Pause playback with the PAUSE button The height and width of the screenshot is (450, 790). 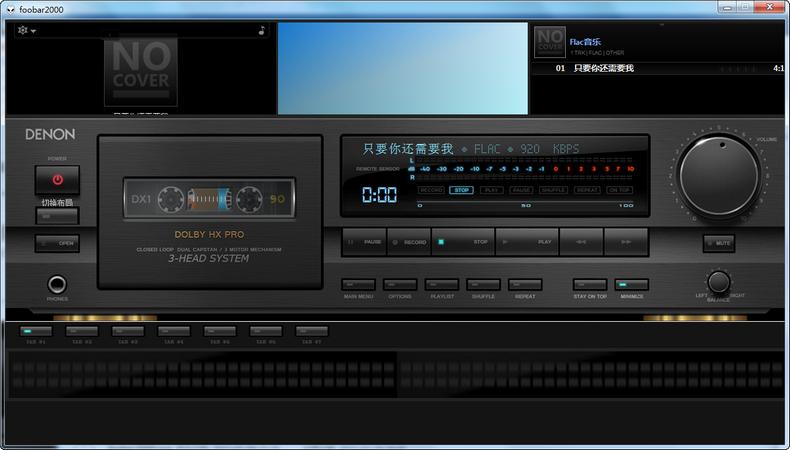click(364, 242)
